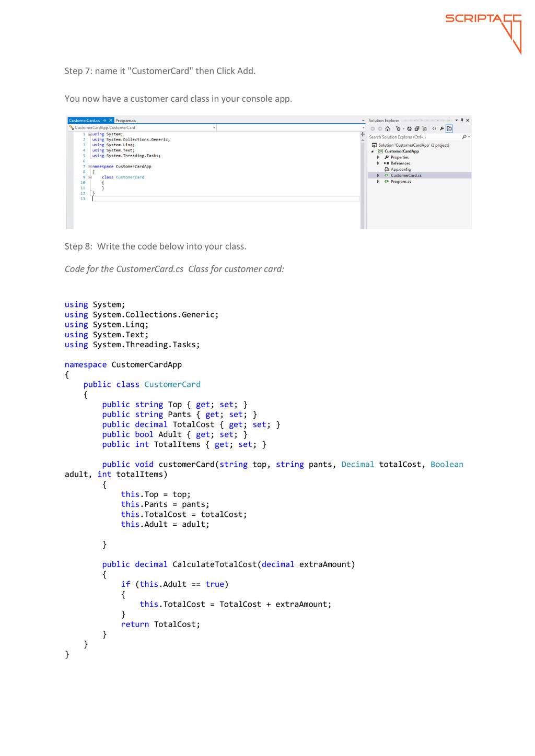Screen dimensions: 535x756
Task: Click the Home icon in Solution Explorer toolbar
Action: [387, 128]
